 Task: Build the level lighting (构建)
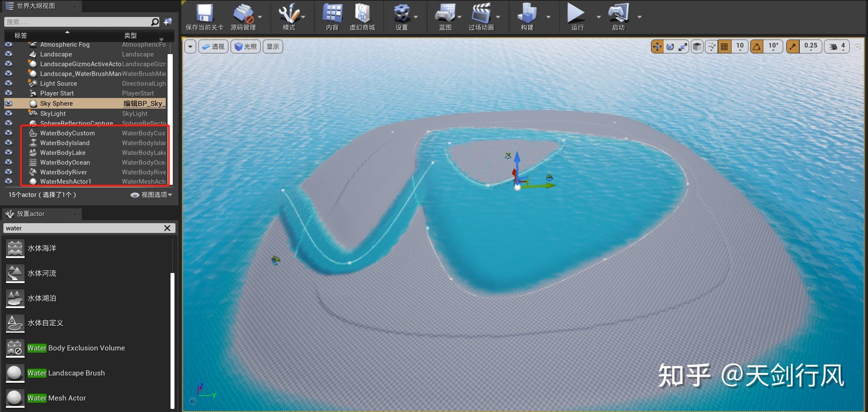coord(527,17)
